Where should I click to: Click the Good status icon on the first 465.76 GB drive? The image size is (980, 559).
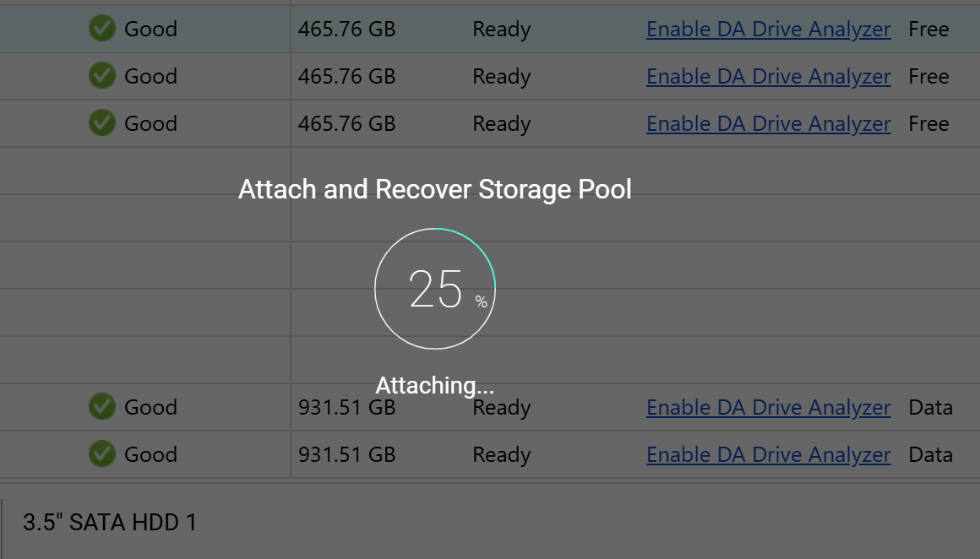click(101, 29)
